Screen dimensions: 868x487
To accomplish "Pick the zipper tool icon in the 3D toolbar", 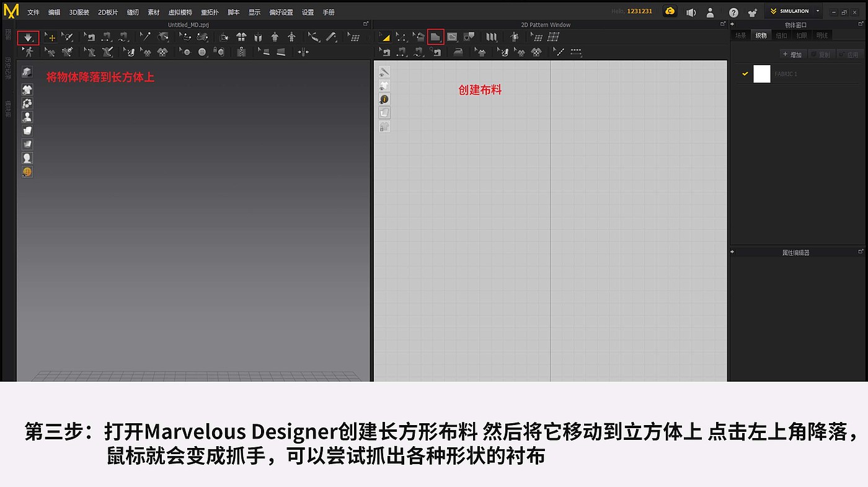I will tap(241, 52).
